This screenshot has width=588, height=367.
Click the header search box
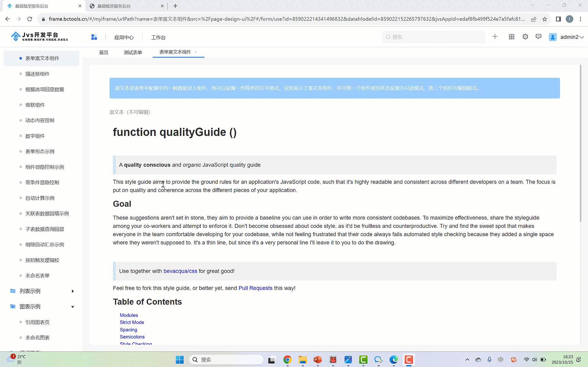point(434,37)
